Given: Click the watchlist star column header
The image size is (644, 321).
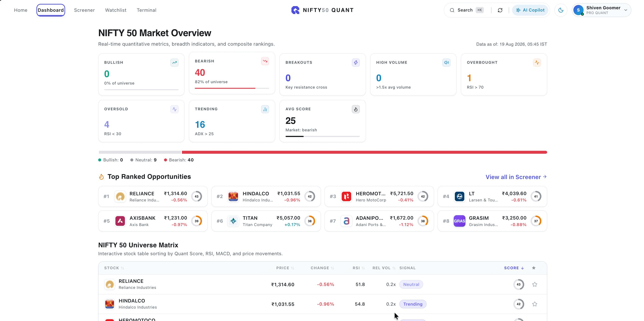Looking at the screenshot, I should click(x=534, y=268).
